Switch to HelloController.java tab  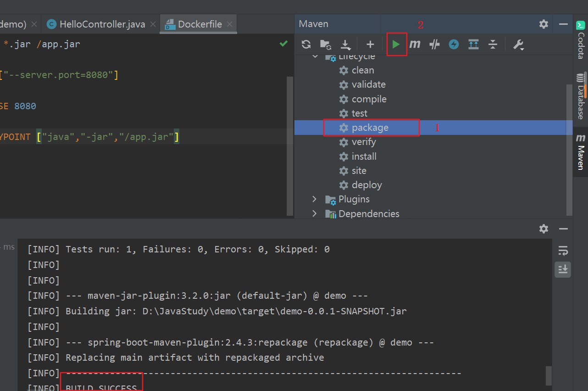102,24
